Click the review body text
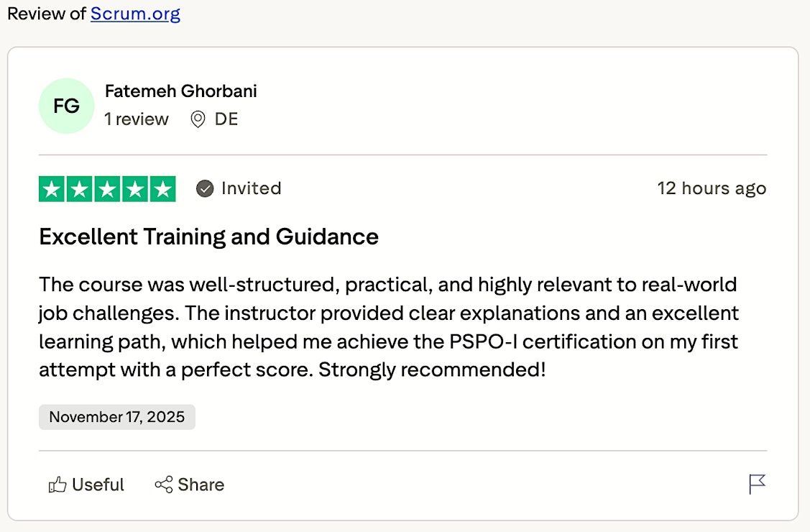This screenshot has height=532, width=810. [x=389, y=327]
